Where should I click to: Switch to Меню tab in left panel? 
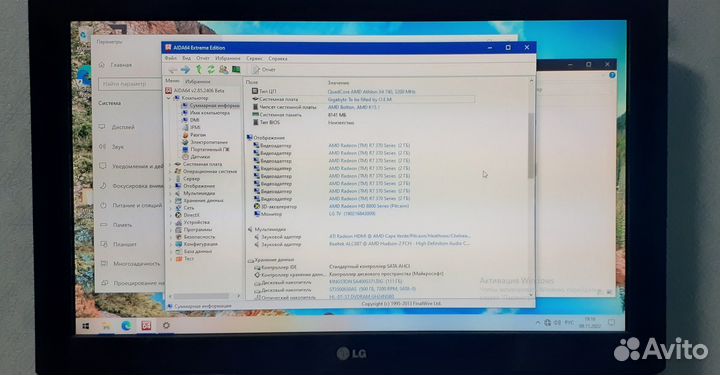[x=172, y=81]
